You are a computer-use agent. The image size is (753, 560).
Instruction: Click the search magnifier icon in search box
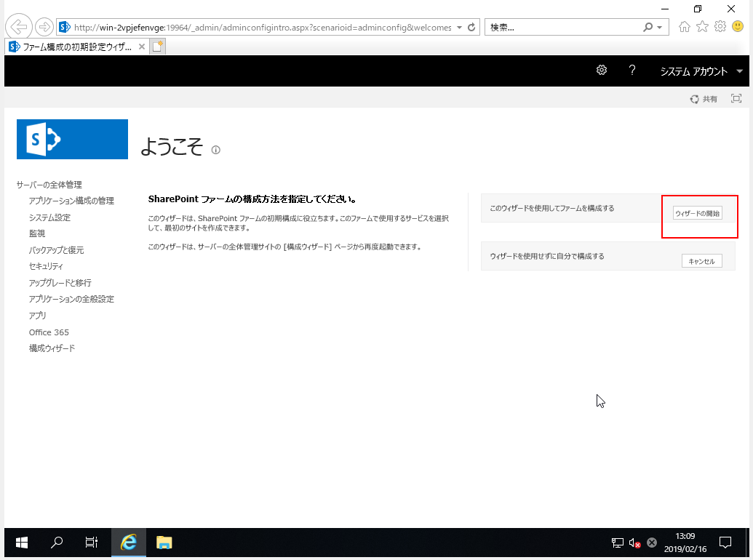[648, 28]
